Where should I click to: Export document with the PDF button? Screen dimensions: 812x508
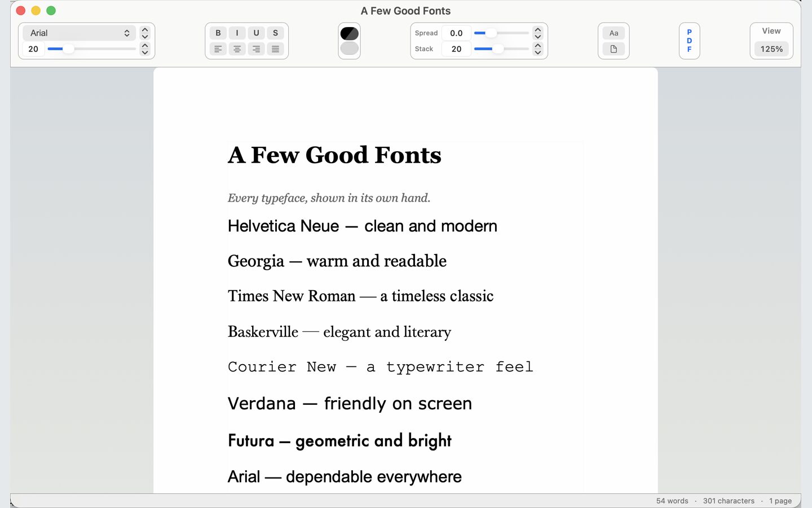(689, 41)
